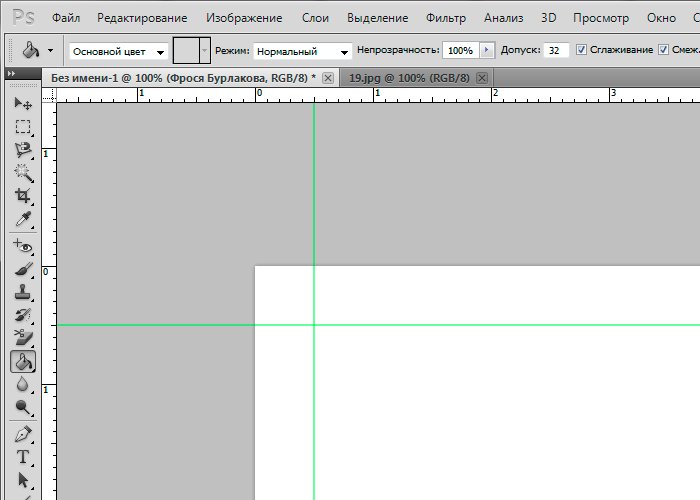The image size is (700, 500).
Task: Toggle the Сглаживание checkbox
Action: [x=582, y=50]
